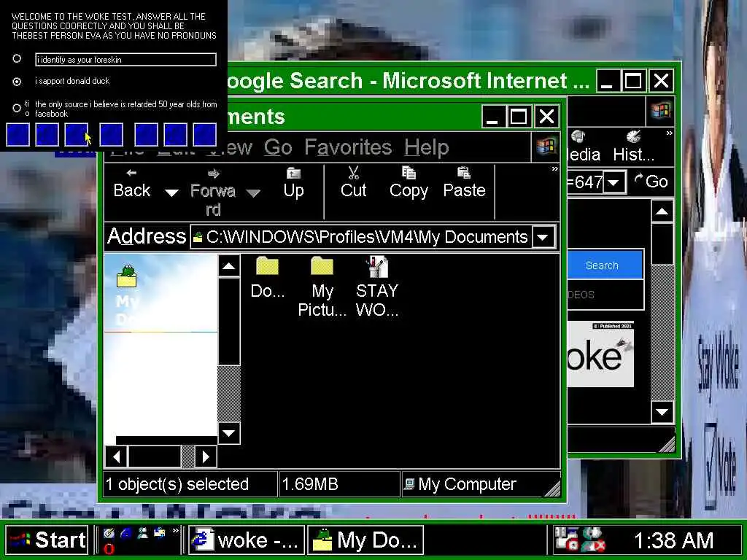Select the My Pictures folder

322,287
